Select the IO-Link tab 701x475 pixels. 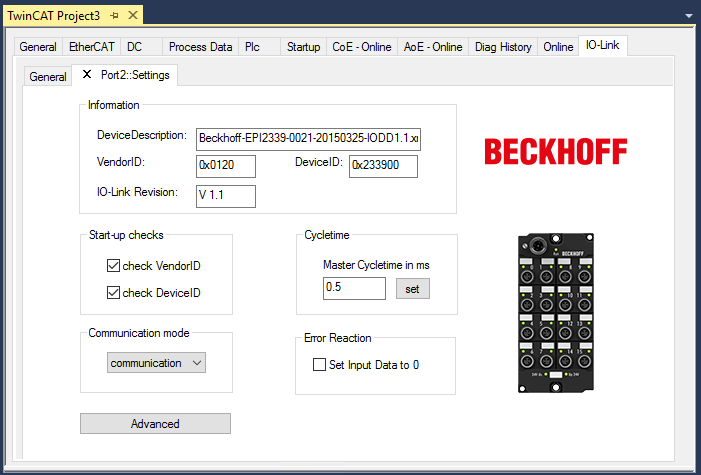coord(603,45)
